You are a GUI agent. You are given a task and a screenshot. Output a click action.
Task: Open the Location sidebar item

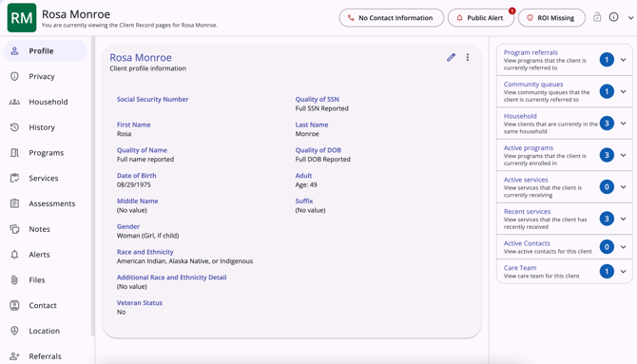[x=46, y=331]
